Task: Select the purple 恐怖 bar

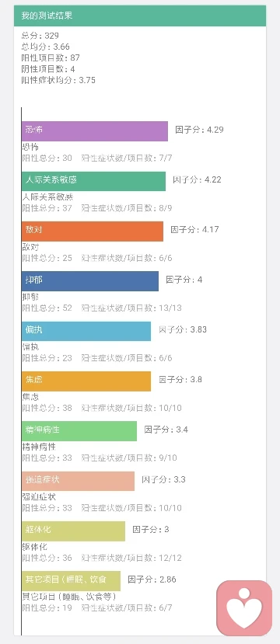Action: coord(95,131)
